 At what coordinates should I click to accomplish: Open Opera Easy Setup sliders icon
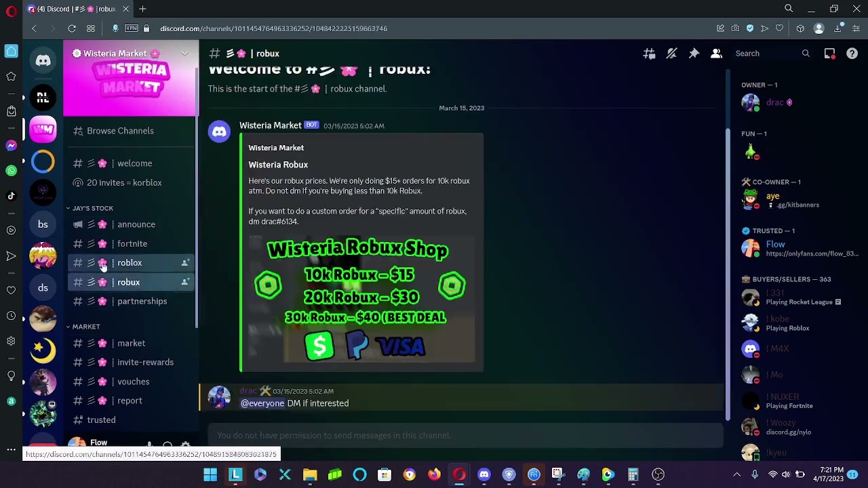856,28
